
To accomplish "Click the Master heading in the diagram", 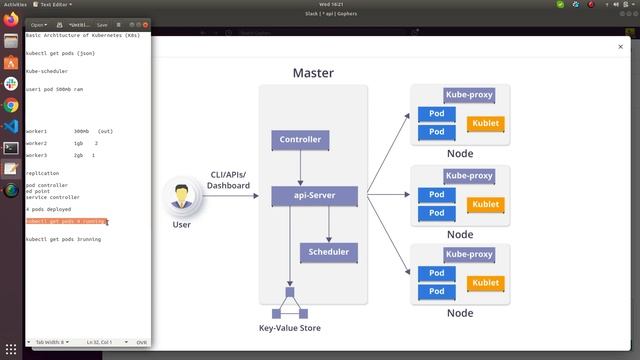I will click(313, 73).
